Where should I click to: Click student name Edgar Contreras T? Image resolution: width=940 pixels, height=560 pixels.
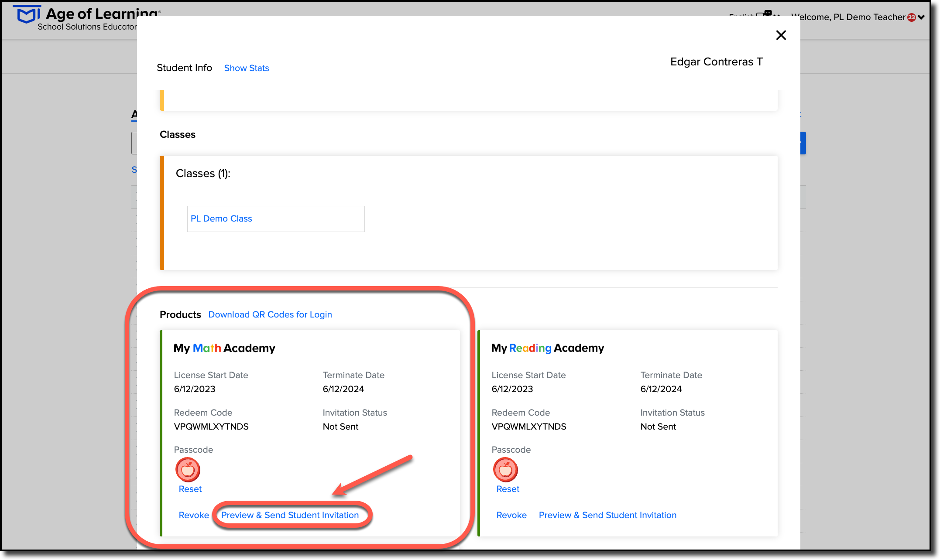click(717, 62)
